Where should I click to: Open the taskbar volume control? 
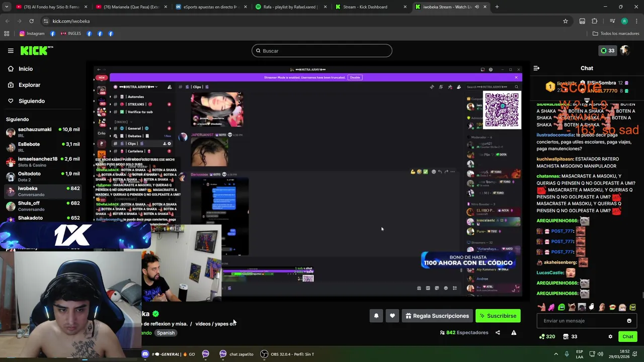(600, 354)
